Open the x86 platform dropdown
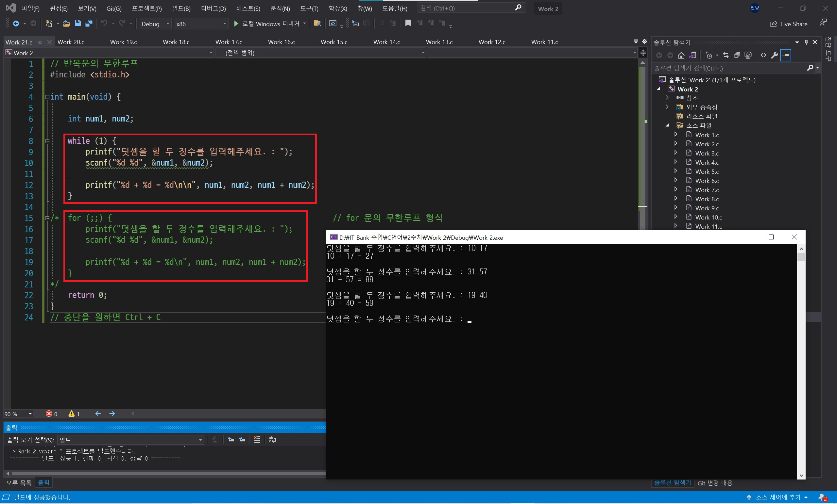Screen dimensions: 837x504 [x=201, y=24]
